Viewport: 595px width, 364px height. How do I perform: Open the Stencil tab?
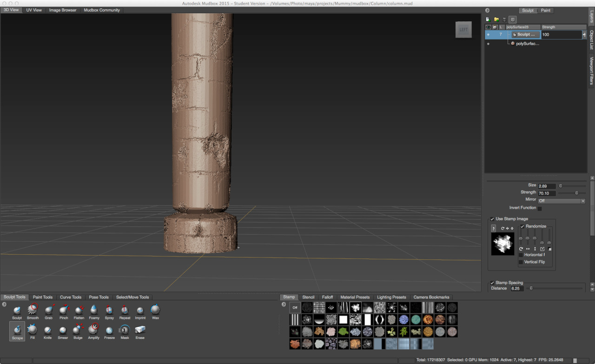tap(308, 297)
